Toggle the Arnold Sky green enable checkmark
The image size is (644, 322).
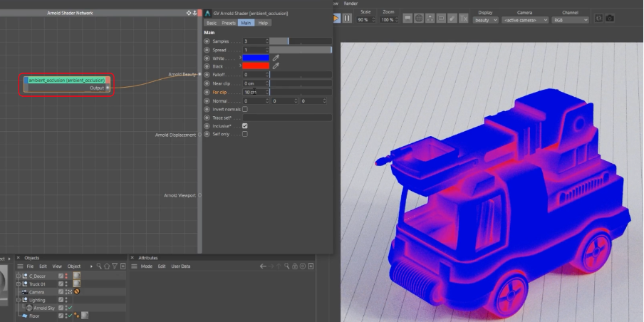tap(71, 308)
